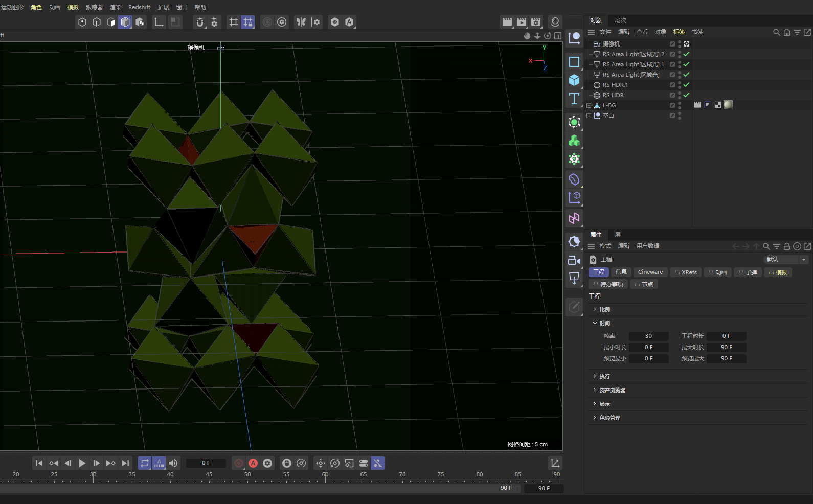The height and width of the screenshot is (504, 813).
Task: Click the 模拟 tab button in attributes
Action: click(778, 272)
